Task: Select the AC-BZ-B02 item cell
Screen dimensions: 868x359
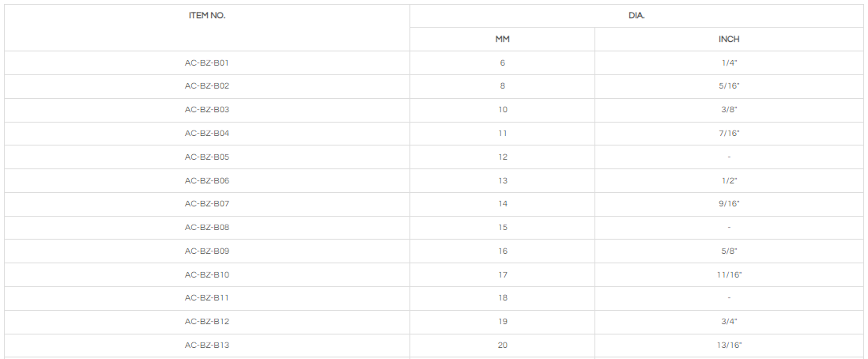Action: click(207, 86)
